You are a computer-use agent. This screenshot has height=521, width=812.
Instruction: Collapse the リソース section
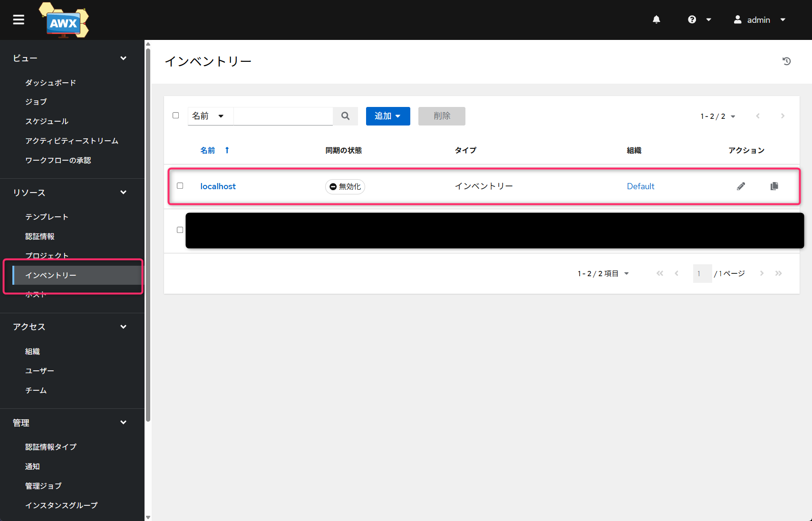point(123,193)
